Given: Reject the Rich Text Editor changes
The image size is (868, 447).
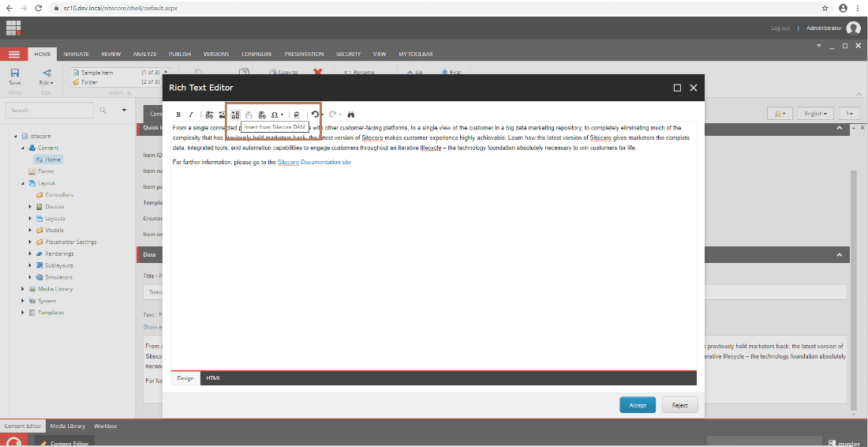Looking at the screenshot, I should pyautogui.click(x=679, y=405).
